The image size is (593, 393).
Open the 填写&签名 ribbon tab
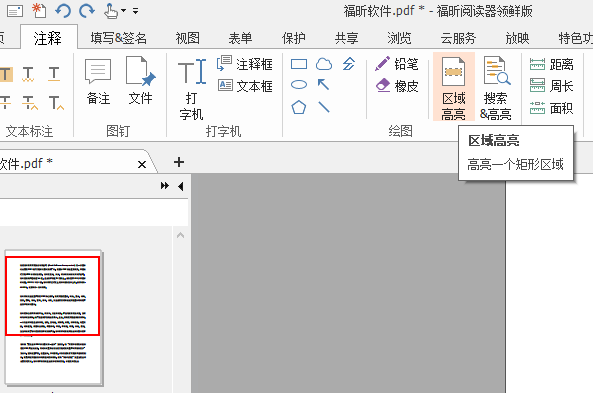coord(118,38)
